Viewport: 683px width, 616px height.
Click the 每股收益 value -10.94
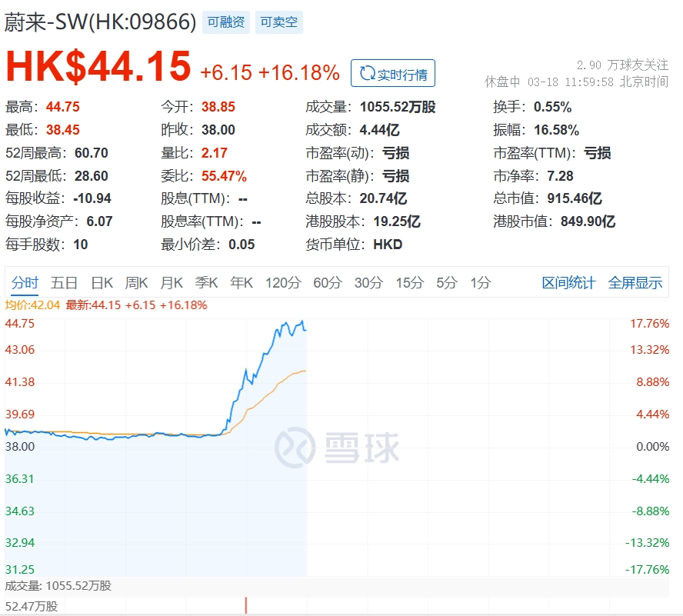tap(92, 198)
